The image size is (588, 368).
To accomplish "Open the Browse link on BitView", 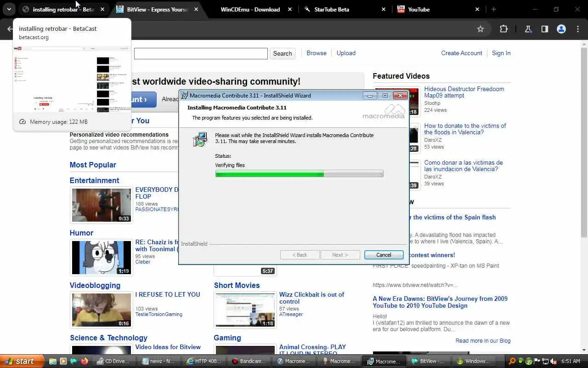I will [x=317, y=53].
